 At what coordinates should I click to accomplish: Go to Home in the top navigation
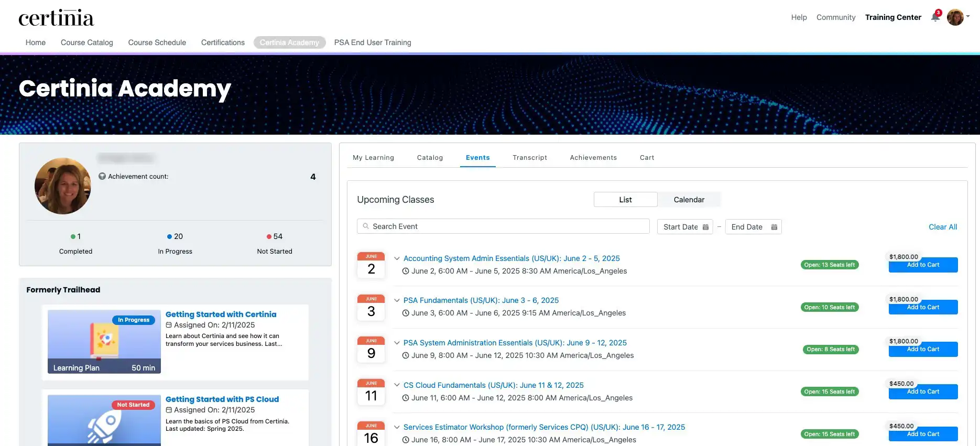(36, 42)
